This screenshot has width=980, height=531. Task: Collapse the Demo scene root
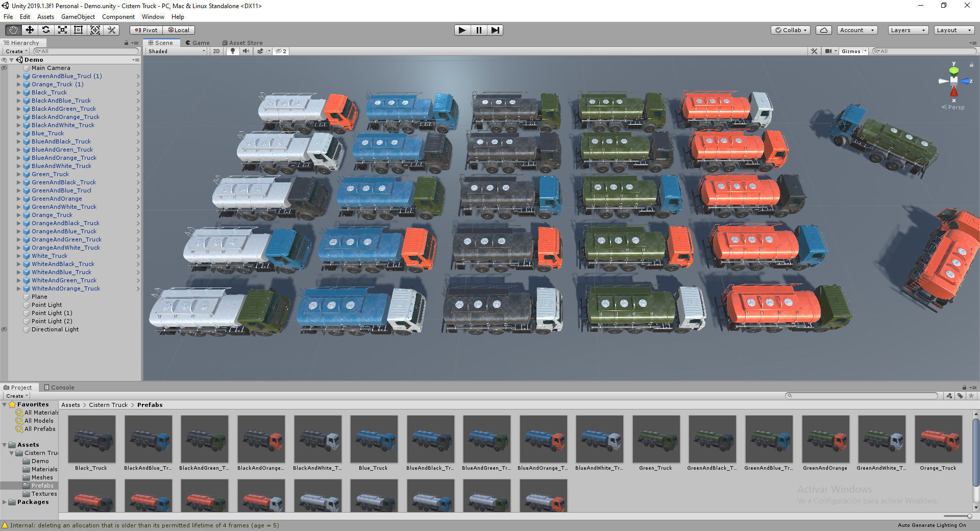point(11,60)
